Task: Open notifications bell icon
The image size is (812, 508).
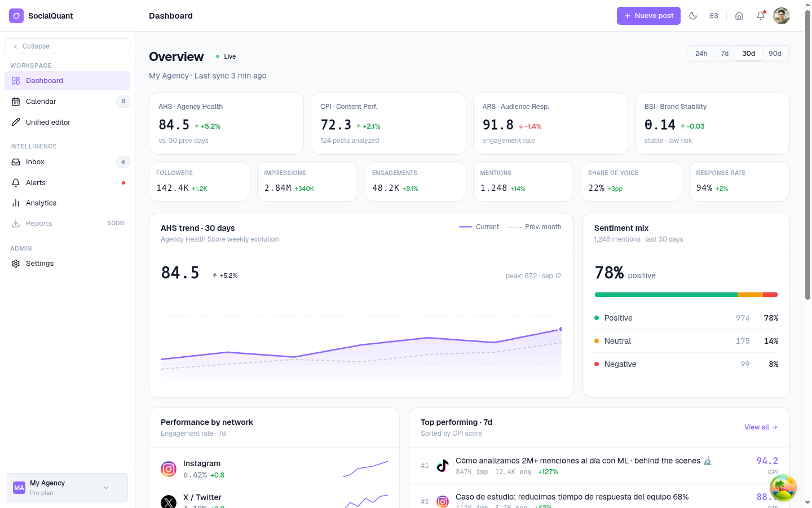Action: [761, 16]
